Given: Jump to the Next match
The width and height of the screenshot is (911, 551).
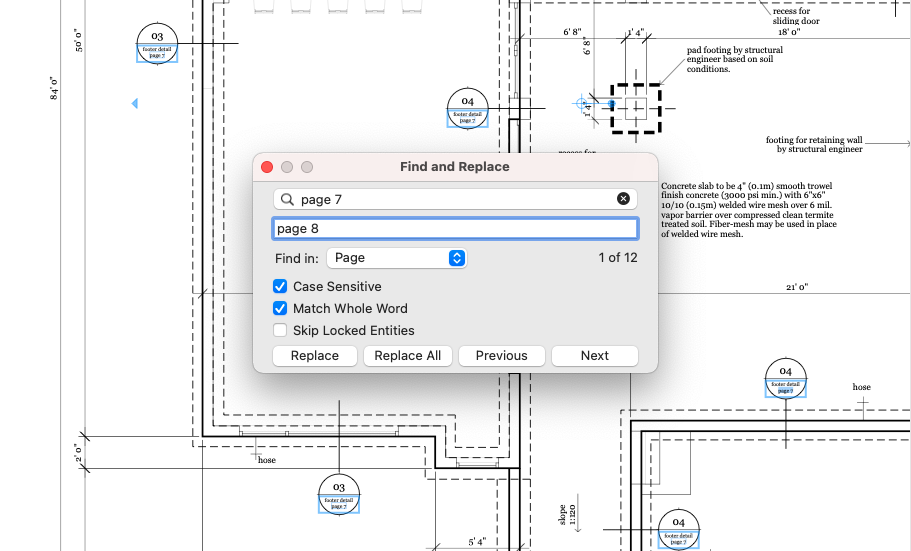Looking at the screenshot, I should pos(594,356).
